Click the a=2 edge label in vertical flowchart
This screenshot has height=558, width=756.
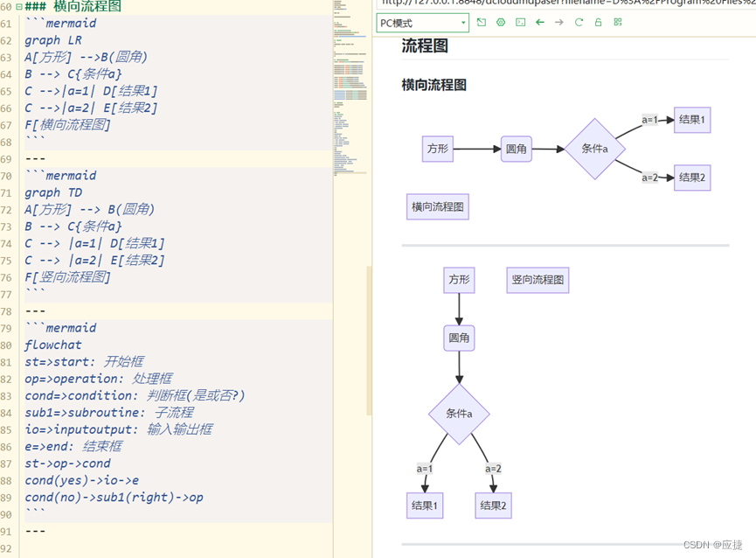pos(493,469)
